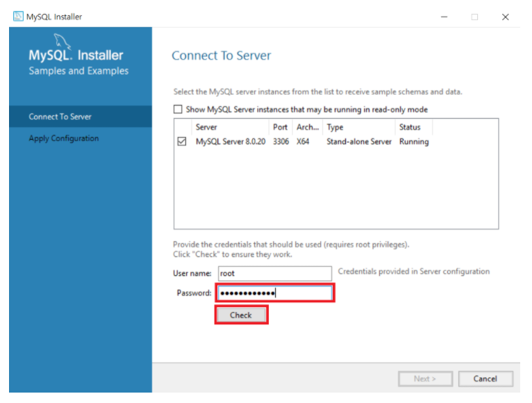Screen dimensions: 532x403
Task: Enable showing read-only mode server instances
Action: coord(178,109)
